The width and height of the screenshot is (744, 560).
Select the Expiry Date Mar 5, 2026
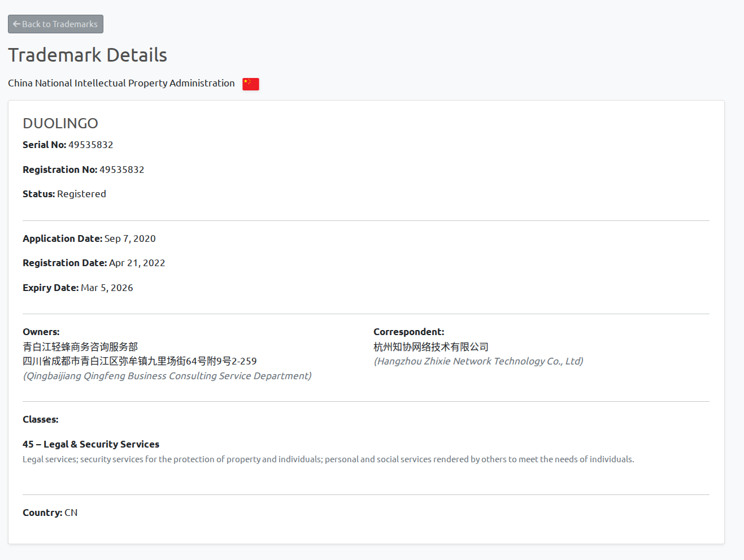pos(107,287)
